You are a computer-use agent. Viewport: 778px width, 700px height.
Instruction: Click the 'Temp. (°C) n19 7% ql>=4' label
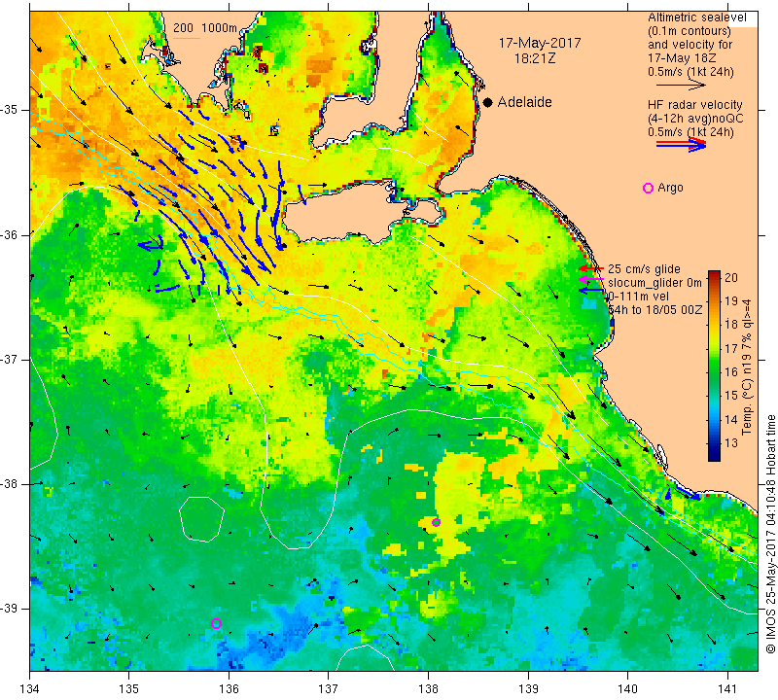pyautogui.click(x=746, y=367)
